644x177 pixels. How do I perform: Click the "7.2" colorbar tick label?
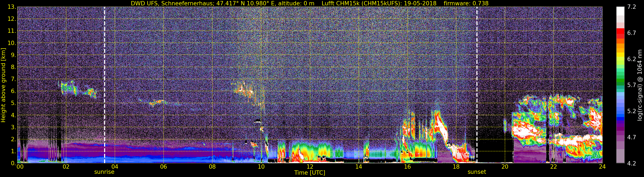tap(632, 7)
